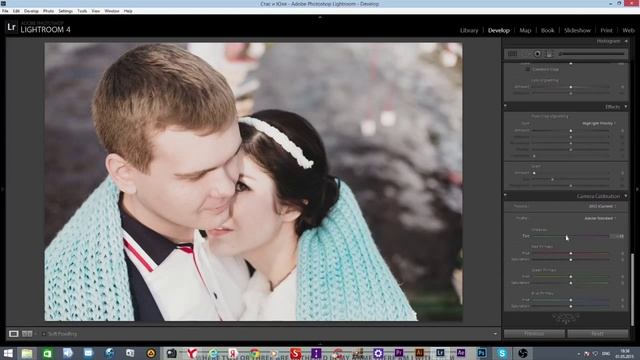Screen dimensions: 640x360
Task: Click the right panel vertical scrollbar
Action: (633, 289)
